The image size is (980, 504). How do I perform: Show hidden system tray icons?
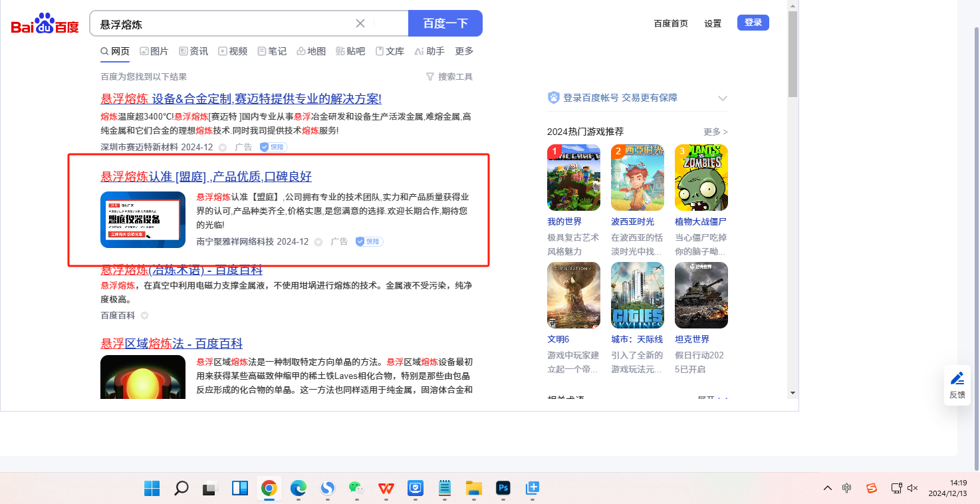[x=827, y=488]
